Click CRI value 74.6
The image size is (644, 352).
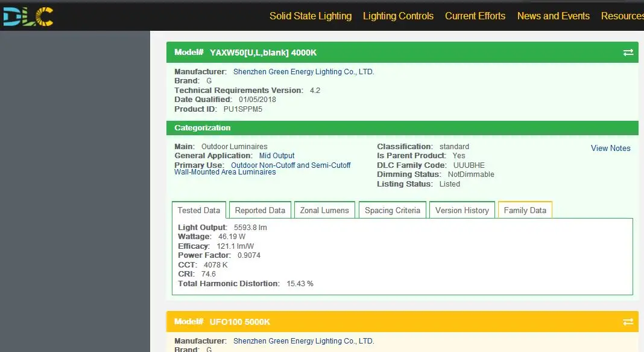(208, 274)
